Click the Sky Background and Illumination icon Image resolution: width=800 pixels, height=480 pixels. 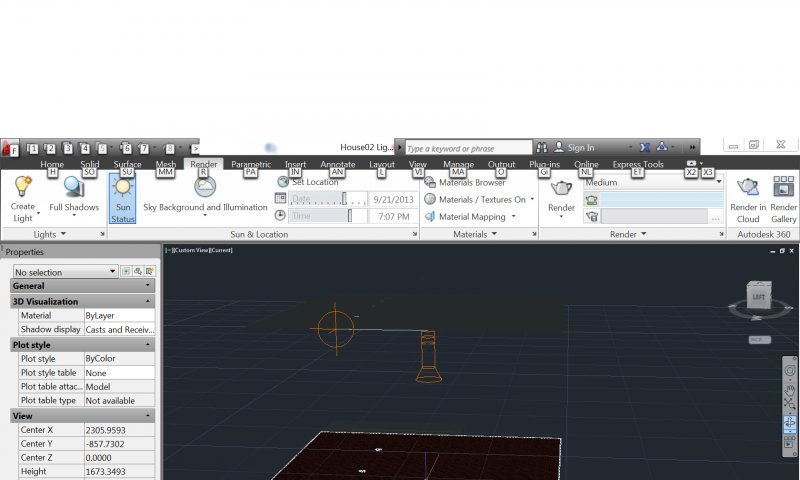(x=205, y=187)
